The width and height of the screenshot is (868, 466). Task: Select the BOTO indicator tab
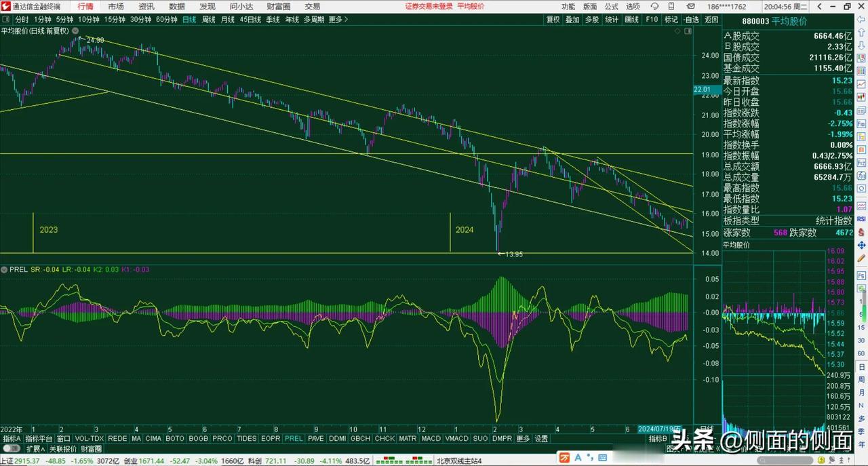pos(175,439)
